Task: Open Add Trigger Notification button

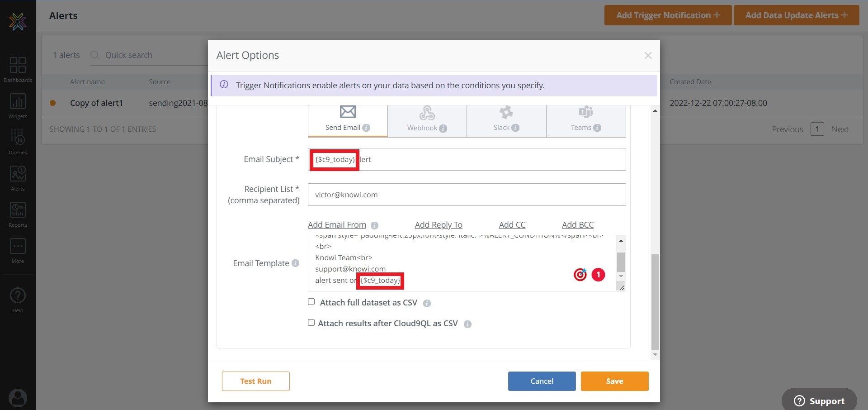Action: [667, 15]
